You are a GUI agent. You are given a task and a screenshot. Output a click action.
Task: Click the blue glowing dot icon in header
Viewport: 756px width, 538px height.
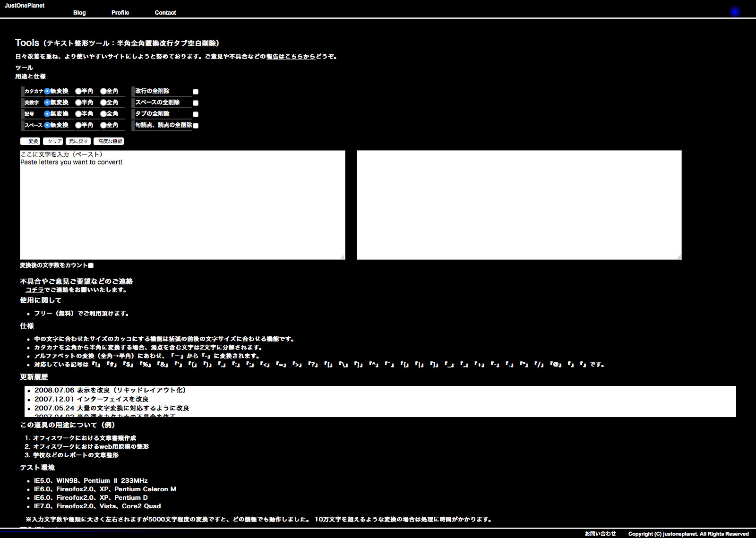[734, 12]
